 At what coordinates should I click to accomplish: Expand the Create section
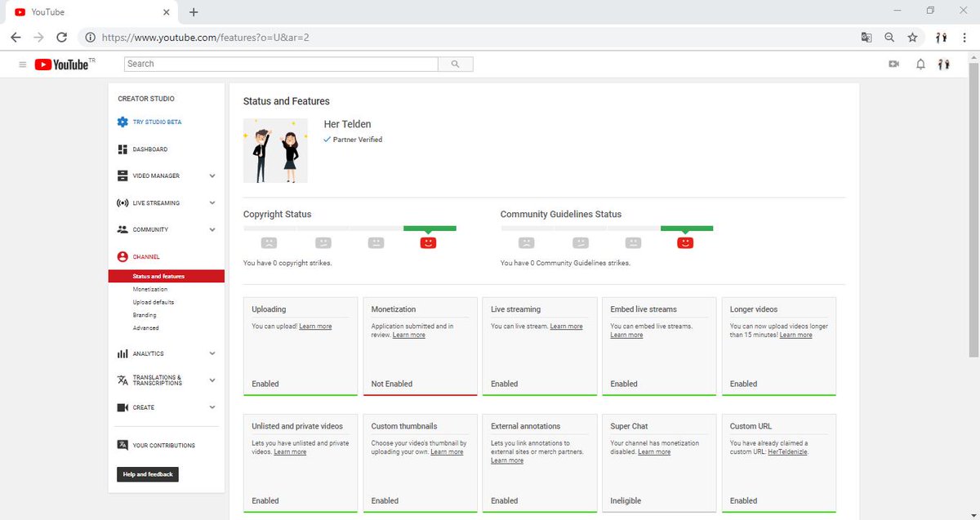(x=212, y=407)
